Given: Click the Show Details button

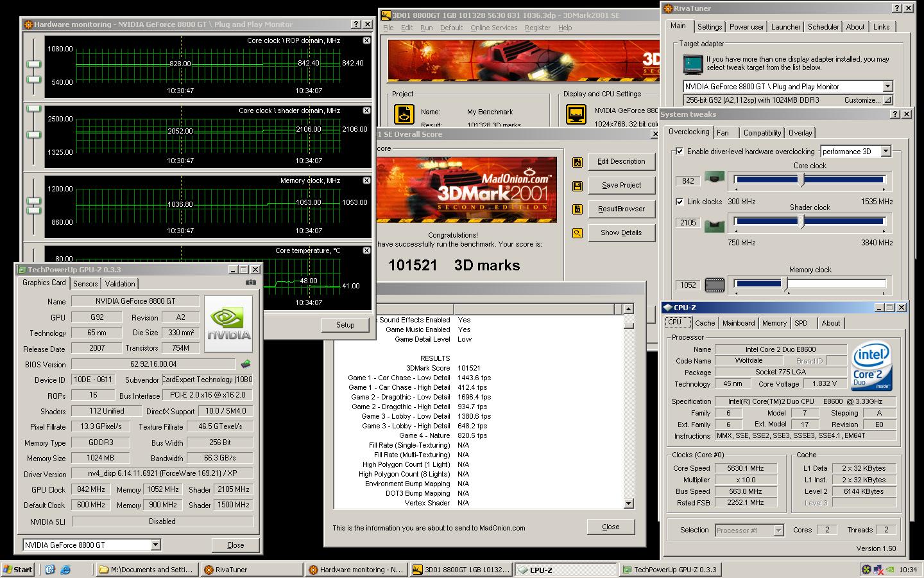Looking at the screenshot, I should pyautogui.click(x=621, y=232).
